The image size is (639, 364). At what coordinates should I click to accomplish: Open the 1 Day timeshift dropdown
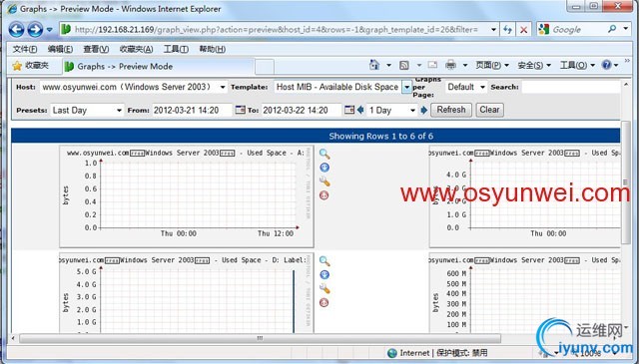click(392, 111)
